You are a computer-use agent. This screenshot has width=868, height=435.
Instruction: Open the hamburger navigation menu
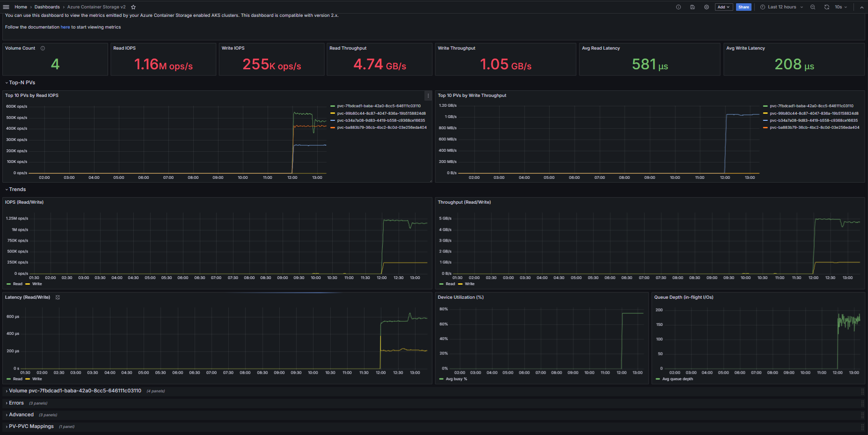coord(6,7)
